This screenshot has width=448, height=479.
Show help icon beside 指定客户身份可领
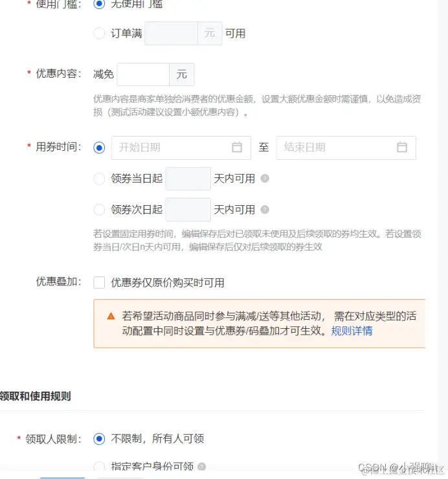point(202,467)
